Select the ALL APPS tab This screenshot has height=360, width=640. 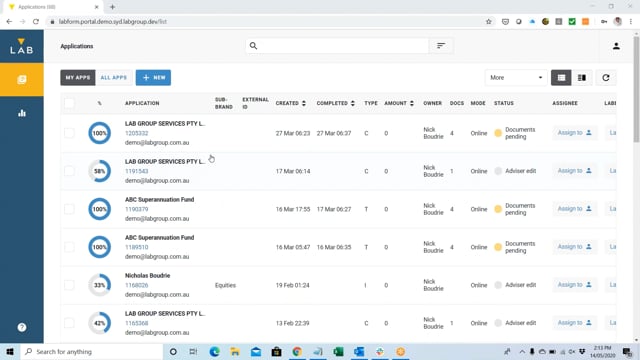[113, 78]
